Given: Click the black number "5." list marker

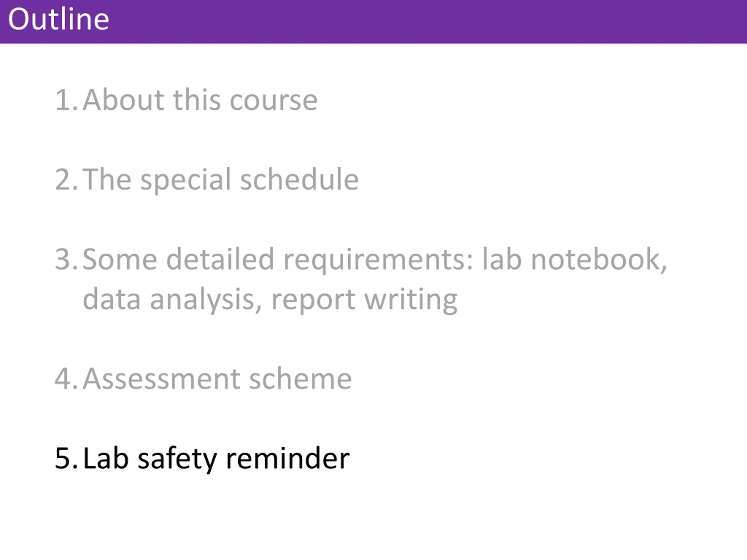Looking at the screenshot, I should pyautogui.click(x=67, y=459).
